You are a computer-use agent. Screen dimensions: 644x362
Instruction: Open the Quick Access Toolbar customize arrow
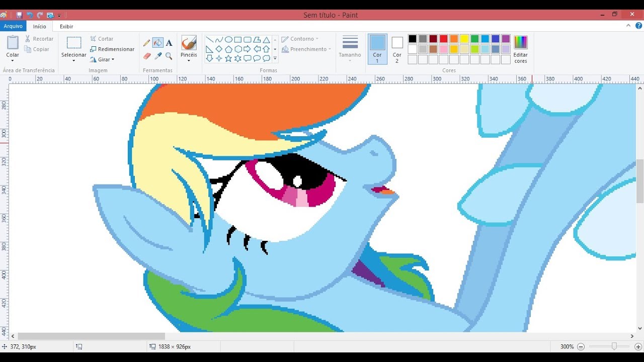click(59, 16)
